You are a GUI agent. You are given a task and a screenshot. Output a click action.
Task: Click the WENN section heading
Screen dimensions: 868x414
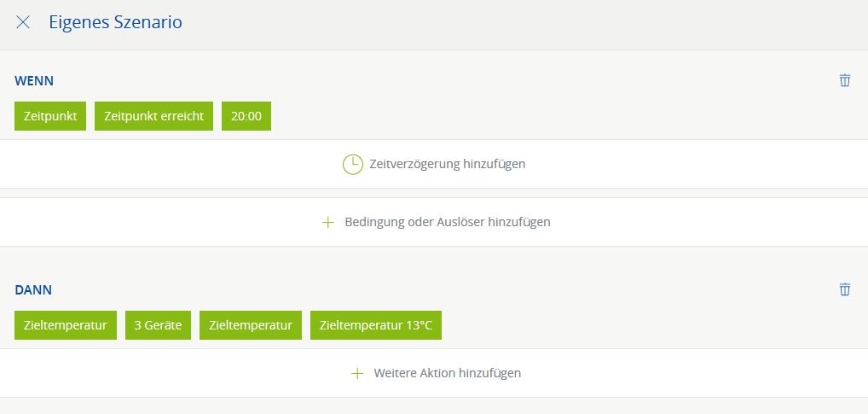pos(34,80)
